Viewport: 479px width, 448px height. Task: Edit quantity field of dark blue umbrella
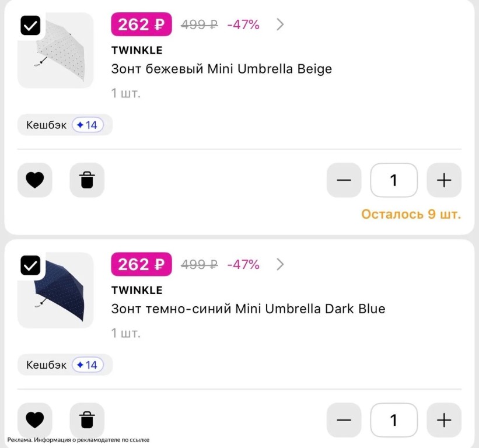394,420
